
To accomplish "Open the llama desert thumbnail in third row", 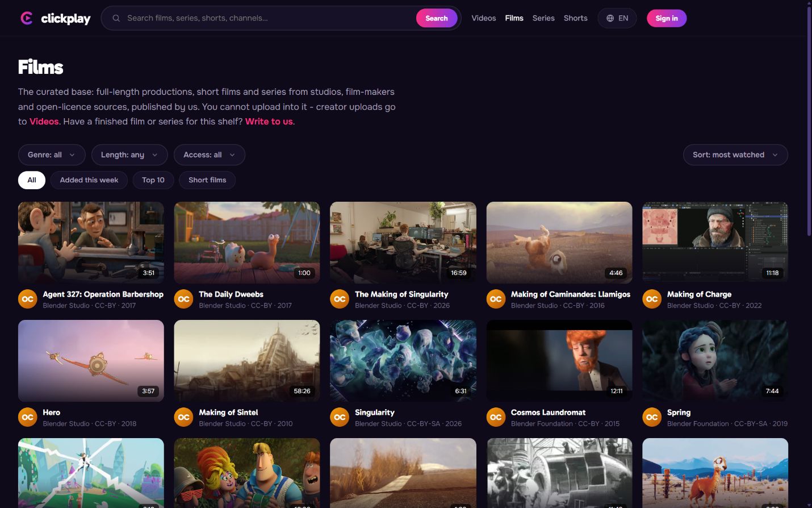I will pyautogui.click(x=715, y=473).
